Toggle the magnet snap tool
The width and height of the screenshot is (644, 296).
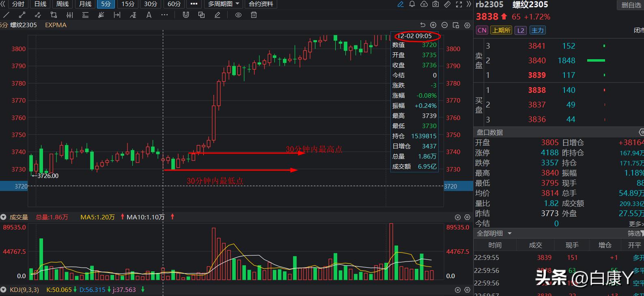coord(185,15)
